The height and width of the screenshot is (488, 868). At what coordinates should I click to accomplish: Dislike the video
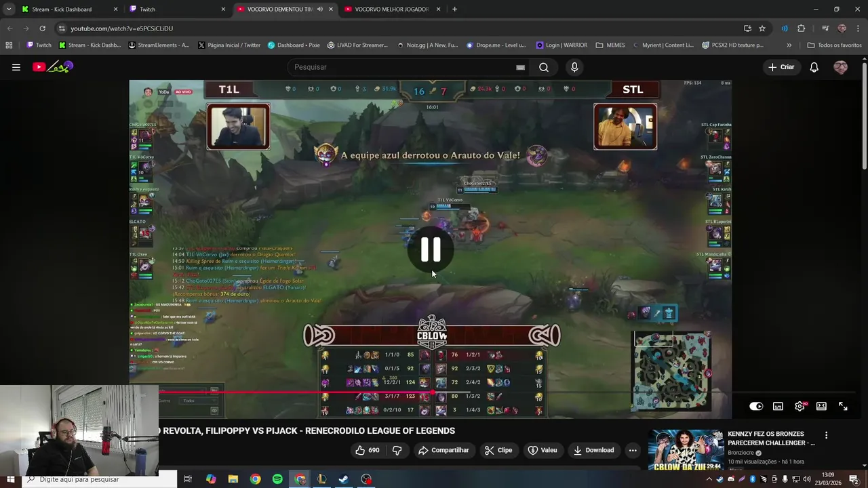point(397,450)
